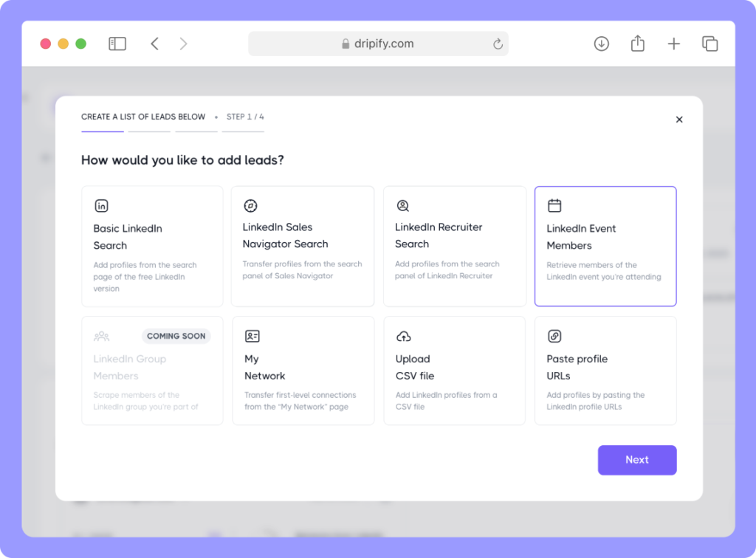
Task: Select the Basic LinkedIn Search option
Action: coord(152,247)
